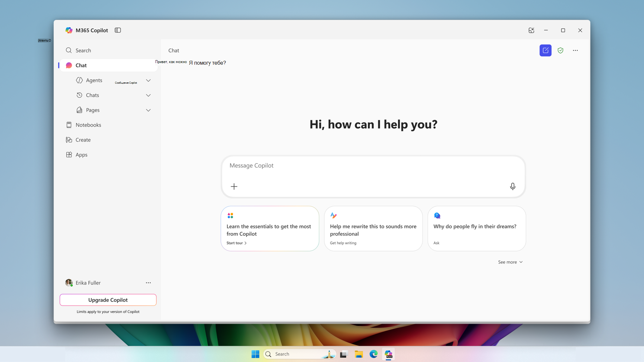Click the plus attach icon
This screenshot has width=644, height=362.
234,186
